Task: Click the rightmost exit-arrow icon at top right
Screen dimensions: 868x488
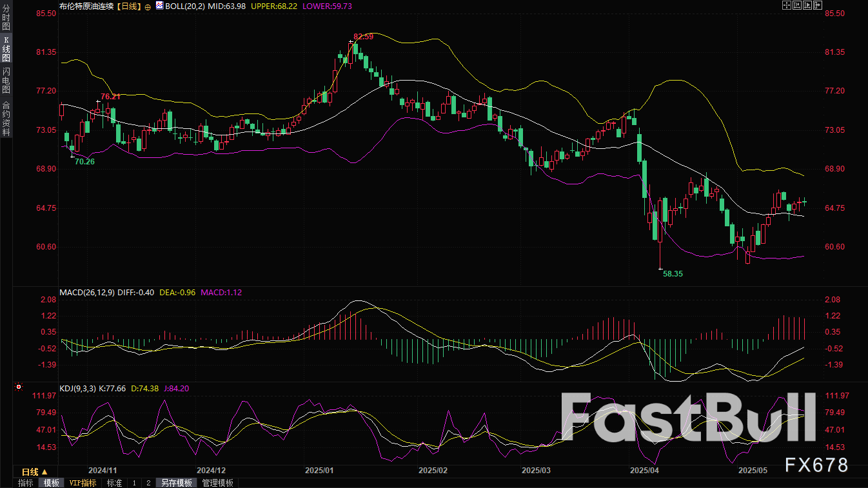Action: (817, 5)
